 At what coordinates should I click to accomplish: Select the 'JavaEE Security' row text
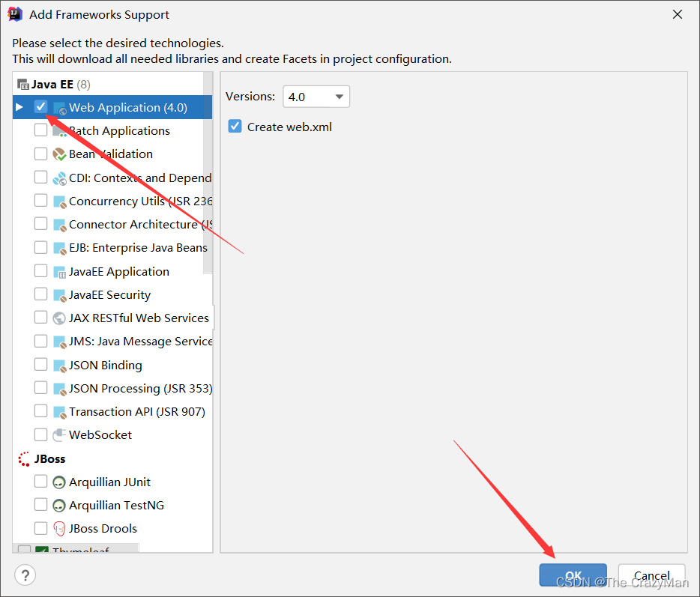(x=110, y=295)
